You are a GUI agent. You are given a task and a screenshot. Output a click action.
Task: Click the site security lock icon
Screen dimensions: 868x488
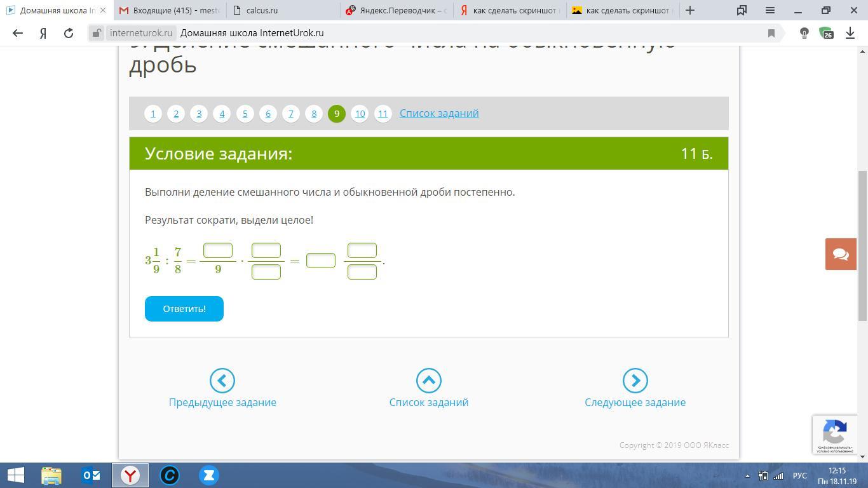(x=96, y=33)
